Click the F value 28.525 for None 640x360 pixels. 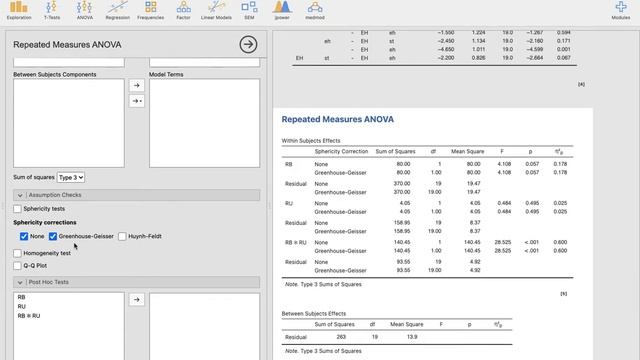(502, 242)
